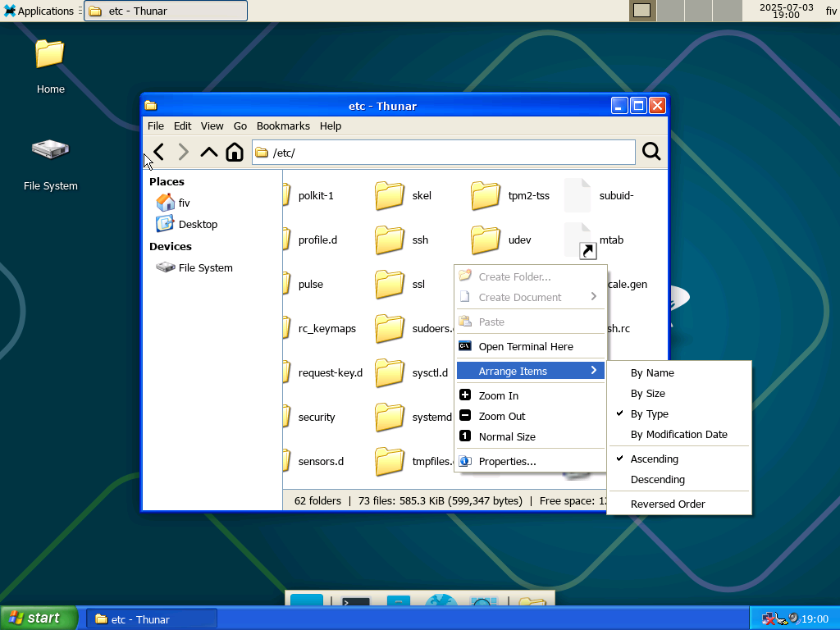Click the Back arrow in Thunar toolbar

coord(159,152)
